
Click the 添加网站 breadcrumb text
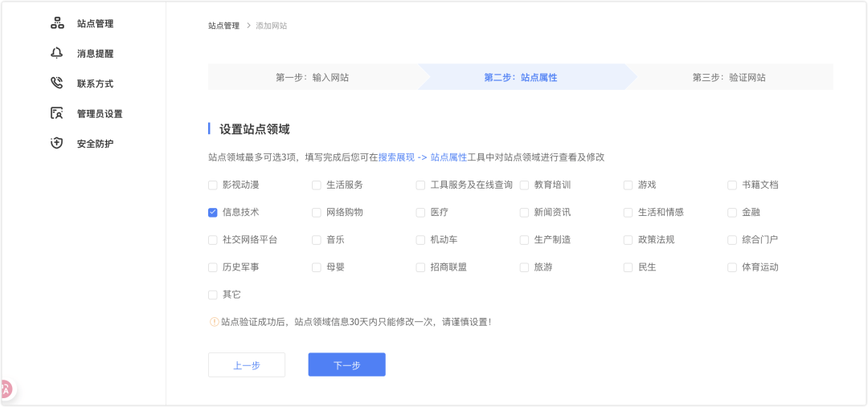[x=272, y=26]
